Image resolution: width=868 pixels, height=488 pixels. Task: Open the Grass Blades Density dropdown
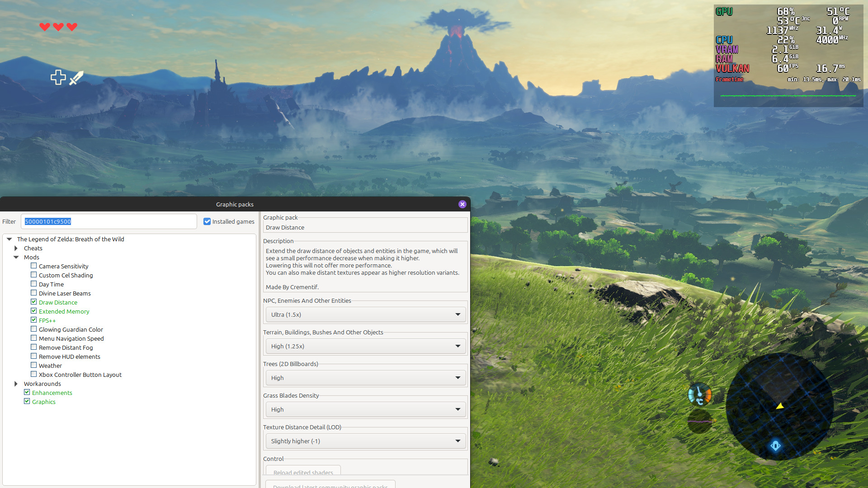point(365,409)
